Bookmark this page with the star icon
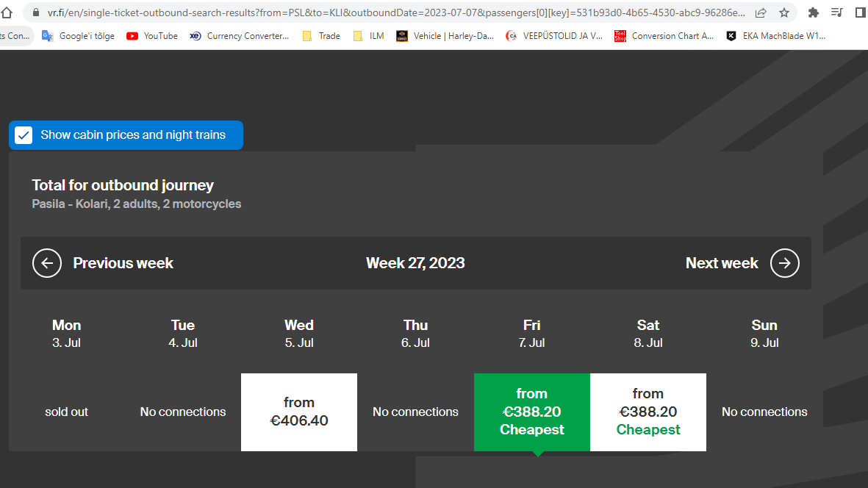 (784, 12)
